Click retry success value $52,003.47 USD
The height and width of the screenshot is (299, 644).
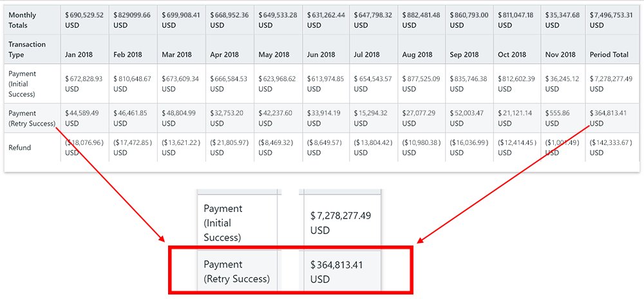(x=467, y=119)
